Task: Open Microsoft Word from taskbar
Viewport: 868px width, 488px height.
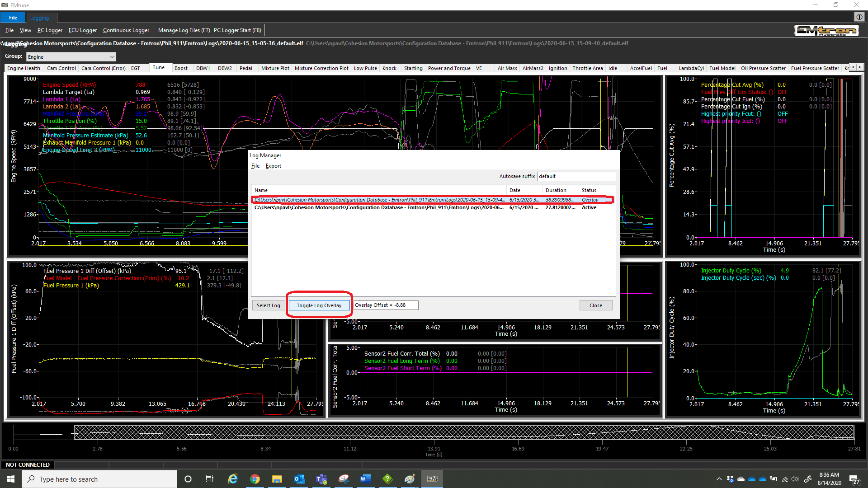Action: pyautogui.click(x=365, y=479)
